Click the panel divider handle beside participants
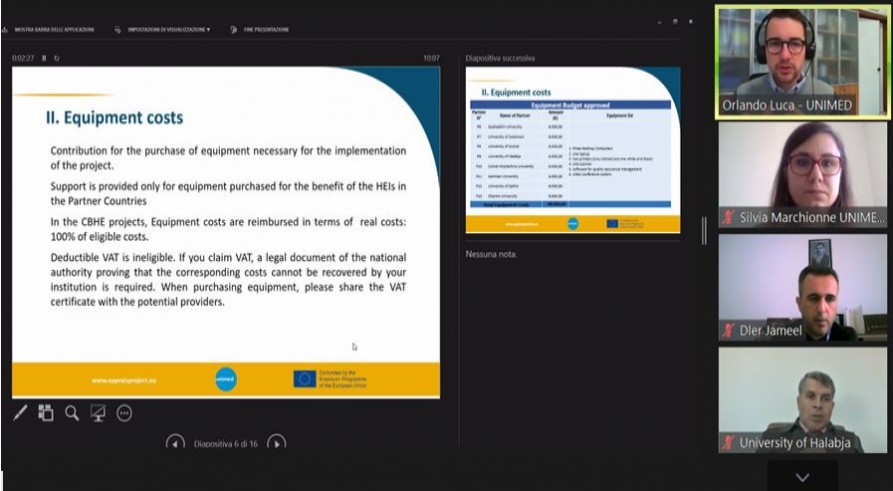 [704, 231]
